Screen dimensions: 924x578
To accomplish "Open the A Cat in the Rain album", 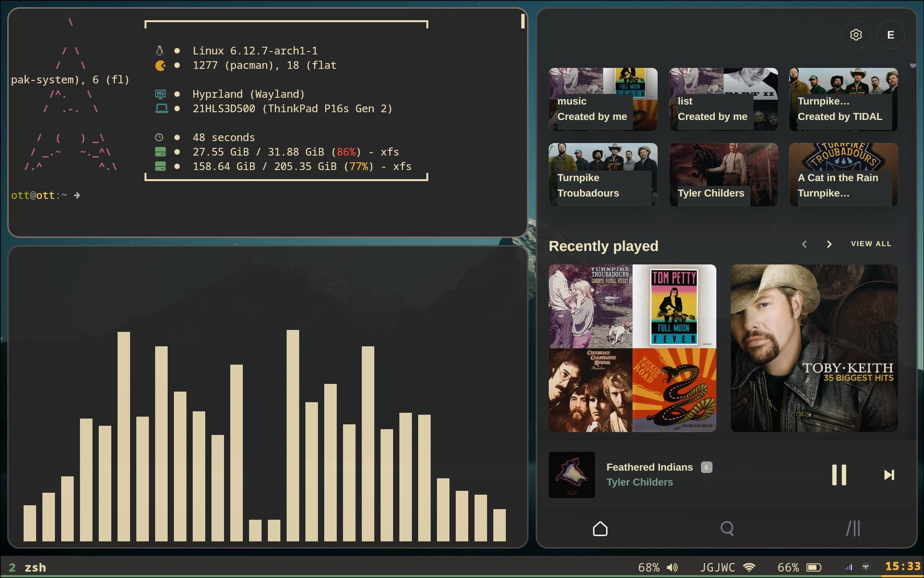I will click(843, 175).
